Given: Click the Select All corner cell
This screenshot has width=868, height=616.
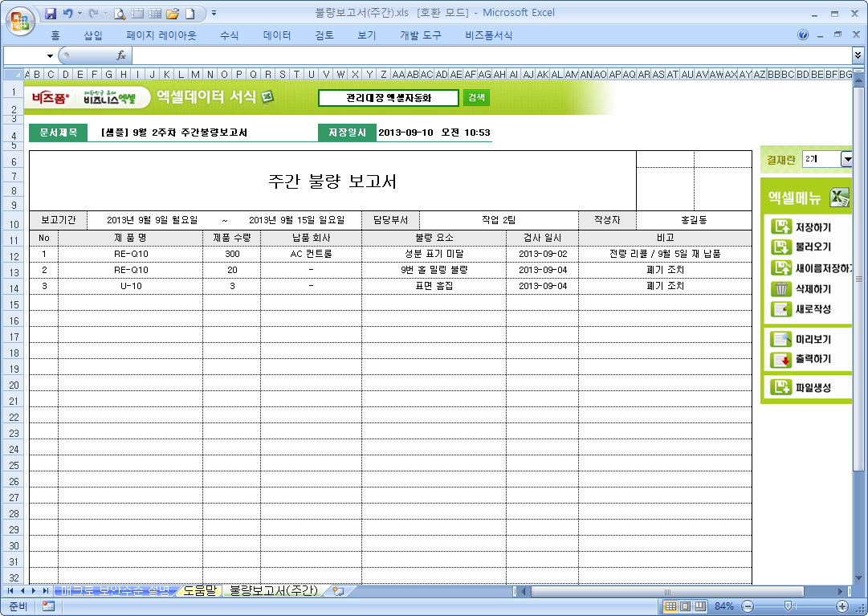Looking at the screenshot, I should [14, 74].
